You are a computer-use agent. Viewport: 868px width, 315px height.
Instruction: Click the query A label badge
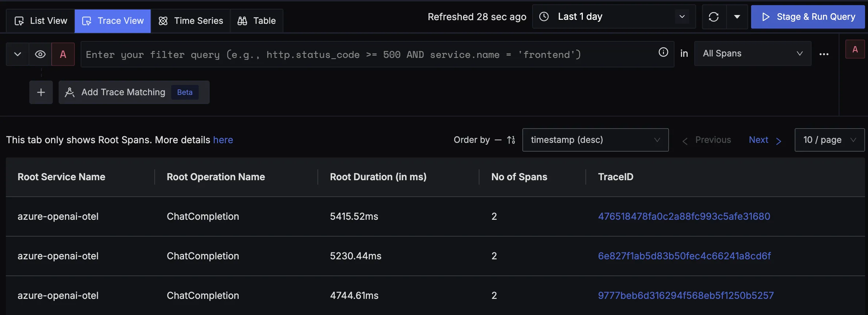pyautogui.click(x=63, y=54)
